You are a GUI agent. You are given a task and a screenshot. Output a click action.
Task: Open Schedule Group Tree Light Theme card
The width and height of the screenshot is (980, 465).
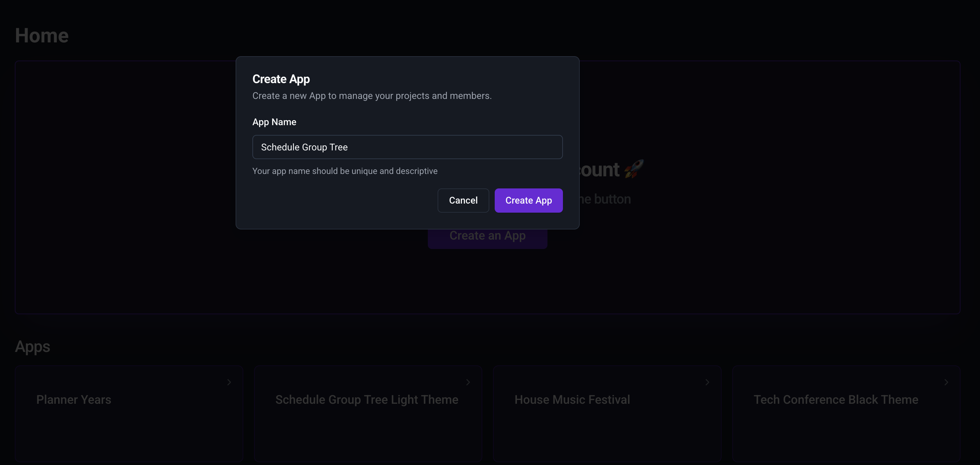click(368, 414)
